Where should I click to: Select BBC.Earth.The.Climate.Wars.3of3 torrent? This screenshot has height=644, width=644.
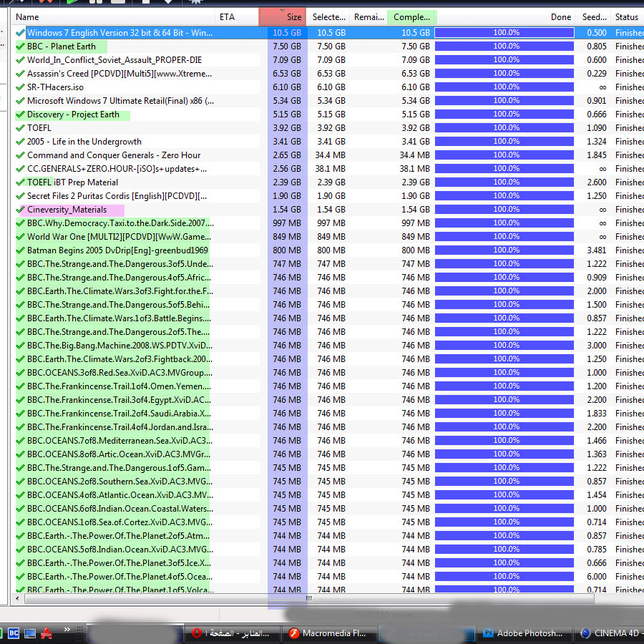point(120,291)
